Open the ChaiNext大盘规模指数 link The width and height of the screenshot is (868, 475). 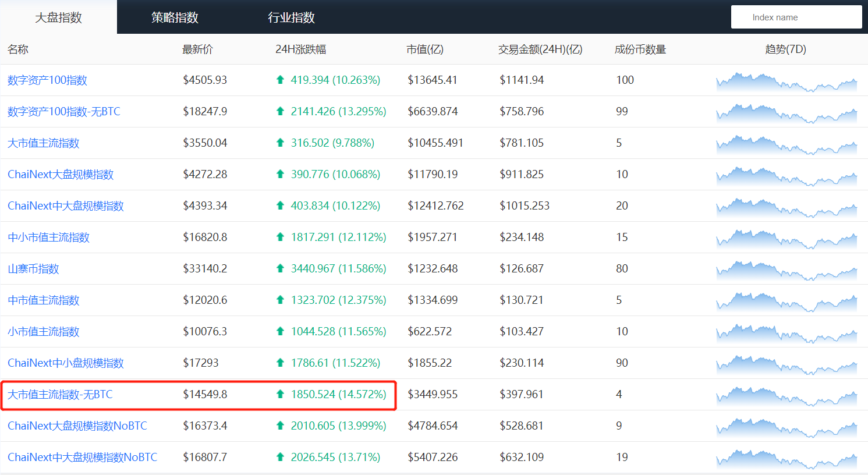point(61,175)
